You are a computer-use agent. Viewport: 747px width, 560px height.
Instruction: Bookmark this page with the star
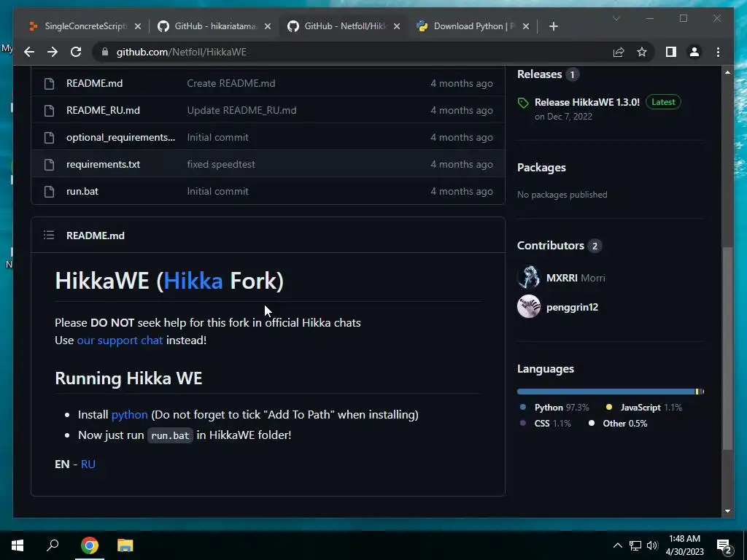coord(642,52)
